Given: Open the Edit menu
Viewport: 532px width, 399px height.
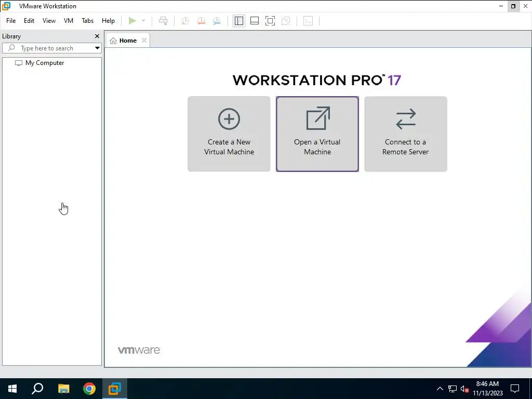Looking at the screenshot, I should tap(29, 21).
